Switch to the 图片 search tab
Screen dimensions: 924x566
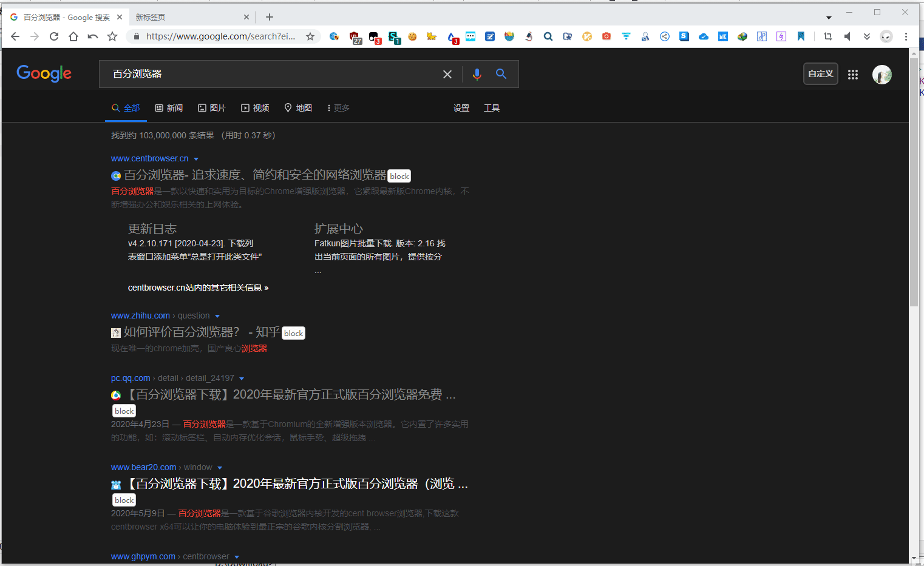tap(212, 108)
